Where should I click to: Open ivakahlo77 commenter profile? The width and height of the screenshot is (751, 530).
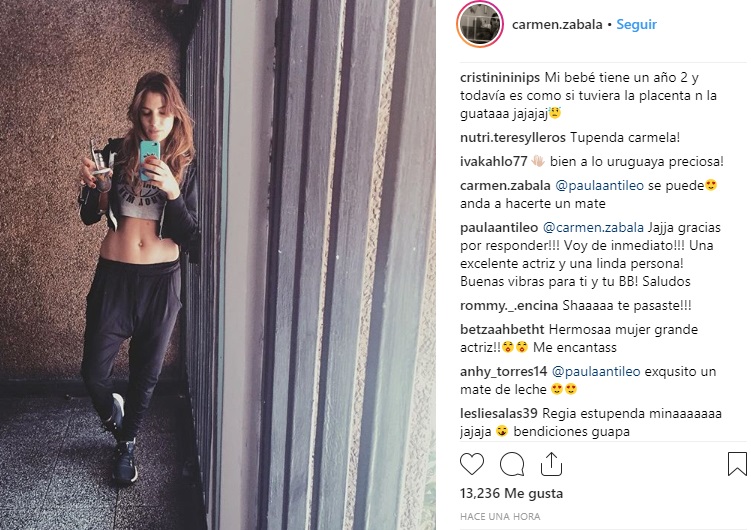click(493, 162)
